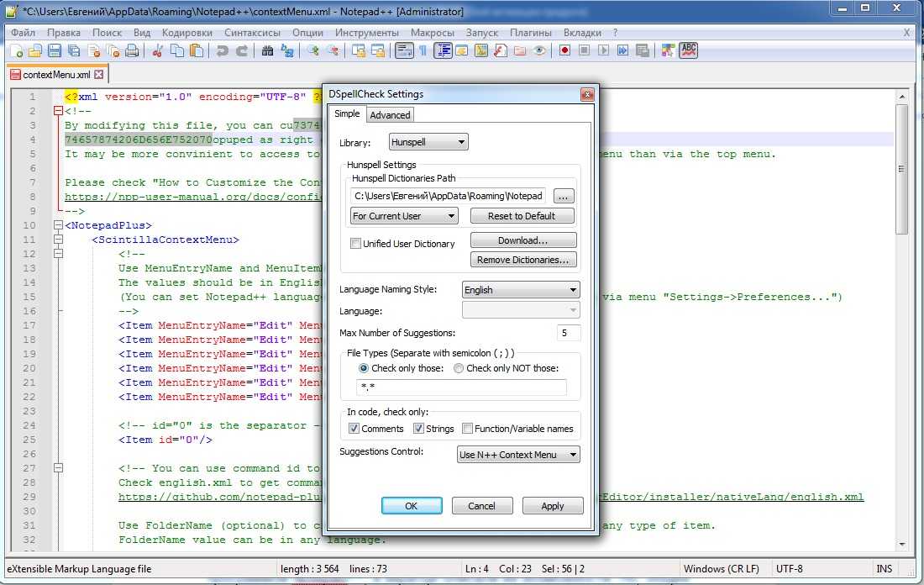The height and width of the screenshot is (585, 924).
Task: Click the Save file toolbar icon
Action: pos(54,51)
